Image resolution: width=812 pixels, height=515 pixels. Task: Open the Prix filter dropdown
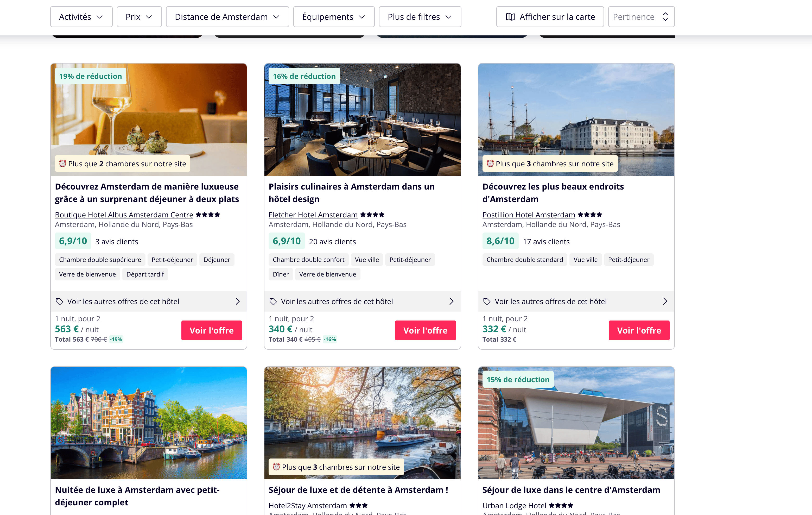[139, 17]
